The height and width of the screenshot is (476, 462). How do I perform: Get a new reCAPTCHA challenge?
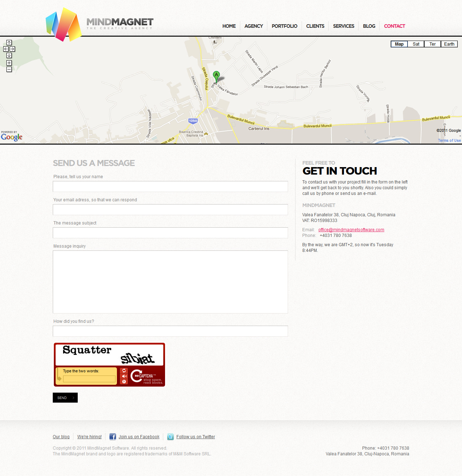click(x=124, y=371)
